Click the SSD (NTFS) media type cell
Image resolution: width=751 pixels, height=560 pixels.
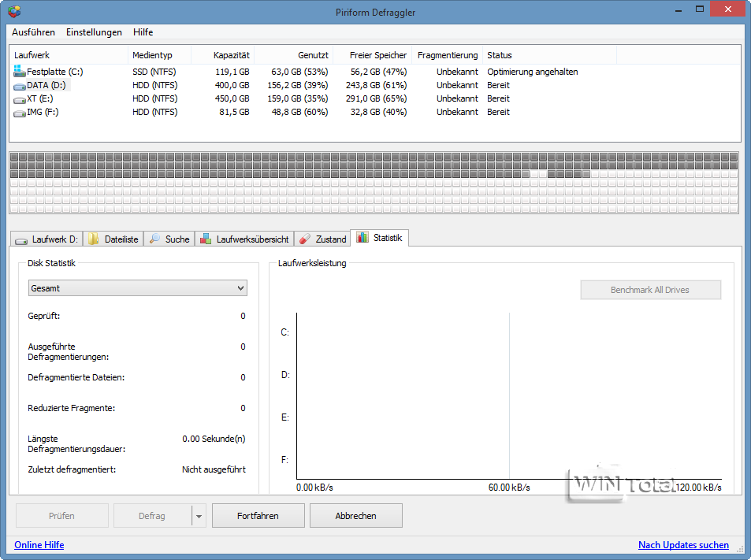(x=154, y=72)
